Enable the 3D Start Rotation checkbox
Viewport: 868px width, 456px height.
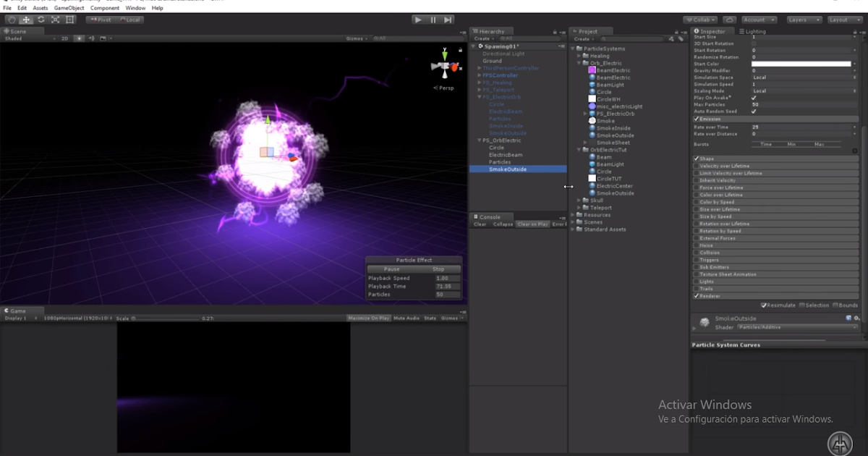(754, 43)
